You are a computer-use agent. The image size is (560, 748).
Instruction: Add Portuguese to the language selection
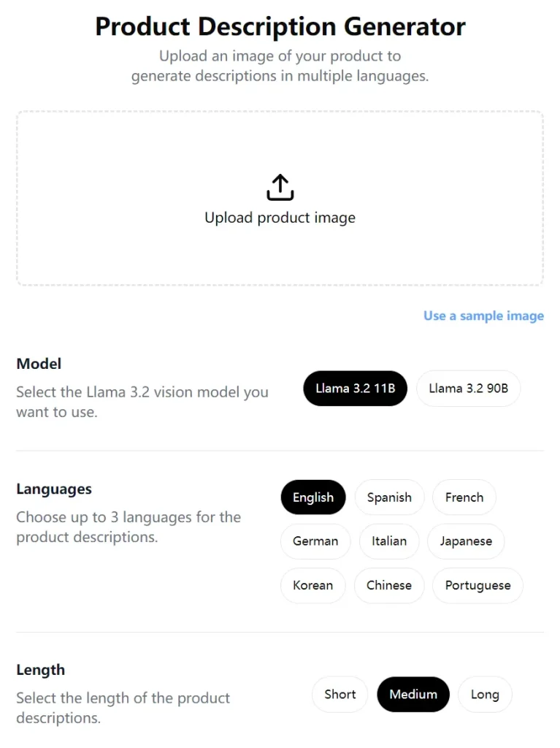pyautogui.click(x=477, y=585)
